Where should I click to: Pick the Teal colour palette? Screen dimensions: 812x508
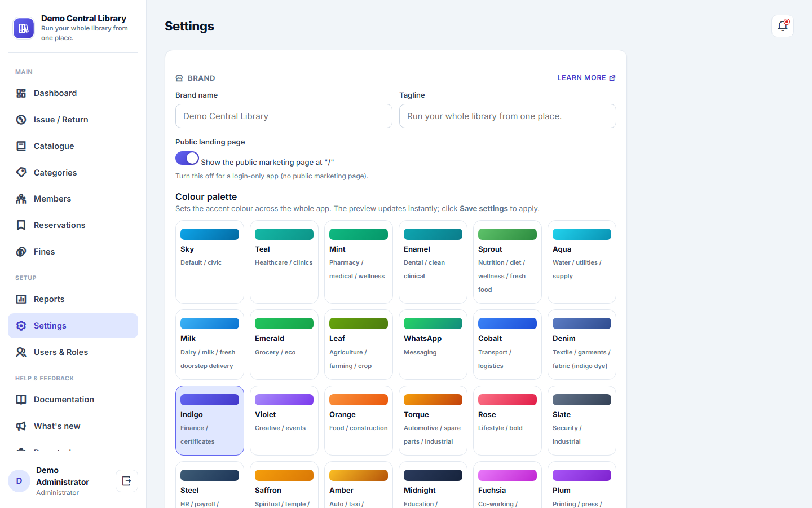pyautogui.click(x=284, y=262)
